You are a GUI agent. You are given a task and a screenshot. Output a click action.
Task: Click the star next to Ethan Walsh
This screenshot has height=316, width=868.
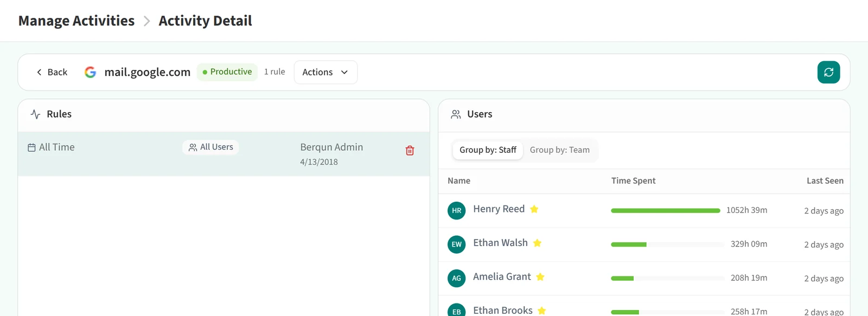[537, 243]
